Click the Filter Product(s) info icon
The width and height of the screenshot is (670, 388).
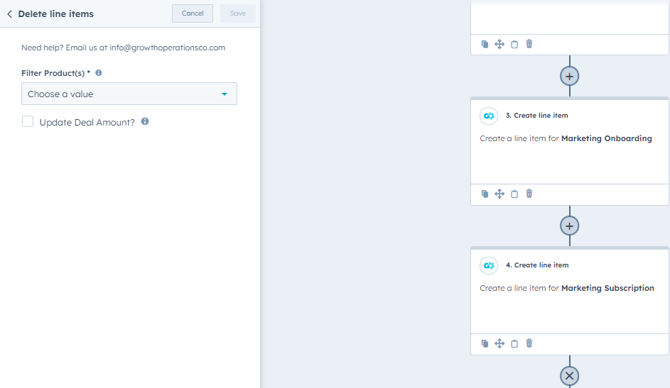[99, 73]
